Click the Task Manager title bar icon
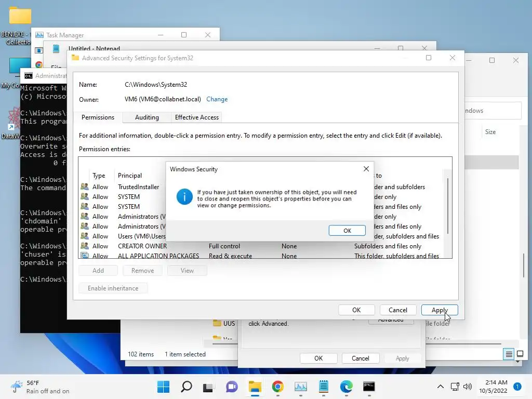 tap(39, 35)
